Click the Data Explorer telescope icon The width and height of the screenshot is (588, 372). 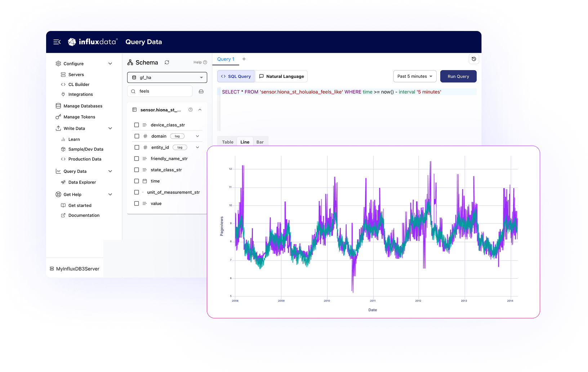pos(63,182)
